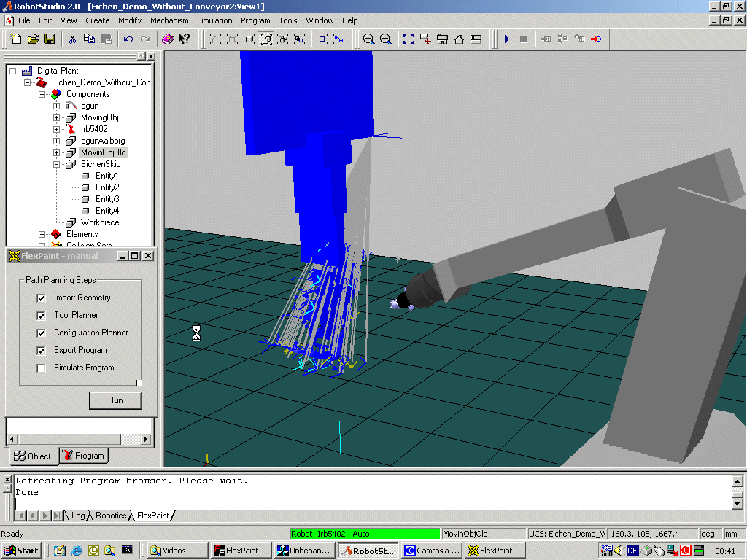The height and width of the screenshot is (560, 747).
Task: Expand the Elements tree node
Action: point(42,234)
